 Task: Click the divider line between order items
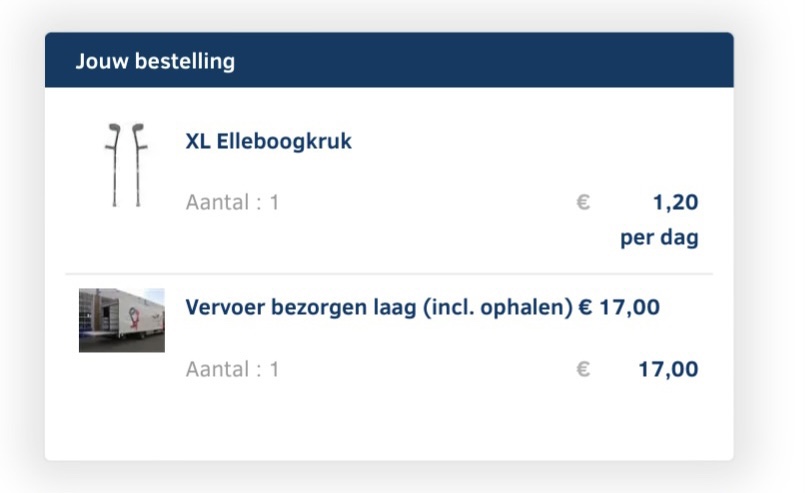[389, 273]
